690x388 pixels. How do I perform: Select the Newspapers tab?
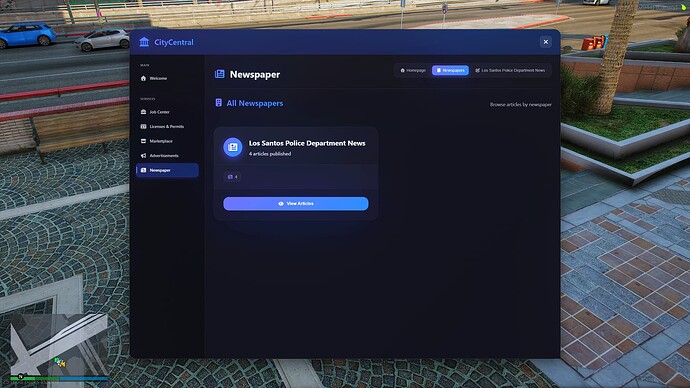[450, 70]
